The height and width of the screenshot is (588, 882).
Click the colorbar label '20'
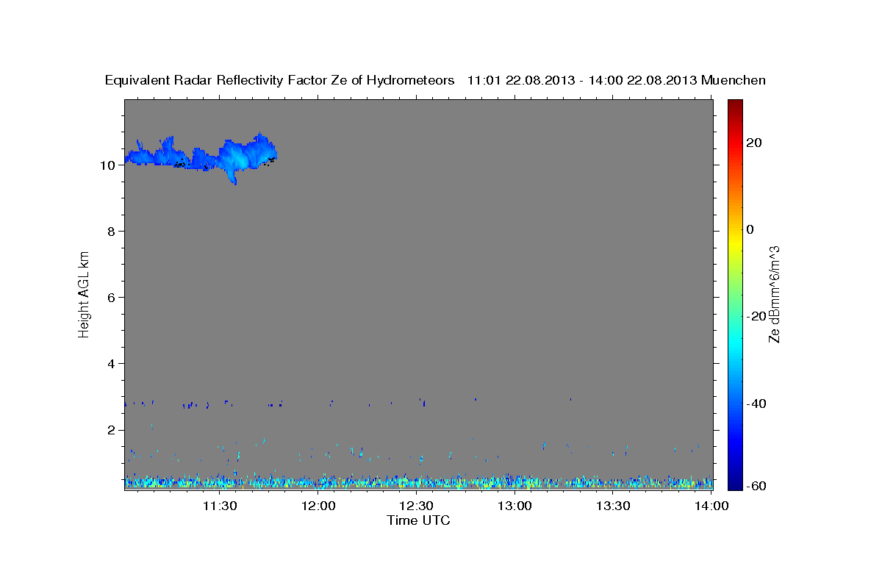point(754,143)
